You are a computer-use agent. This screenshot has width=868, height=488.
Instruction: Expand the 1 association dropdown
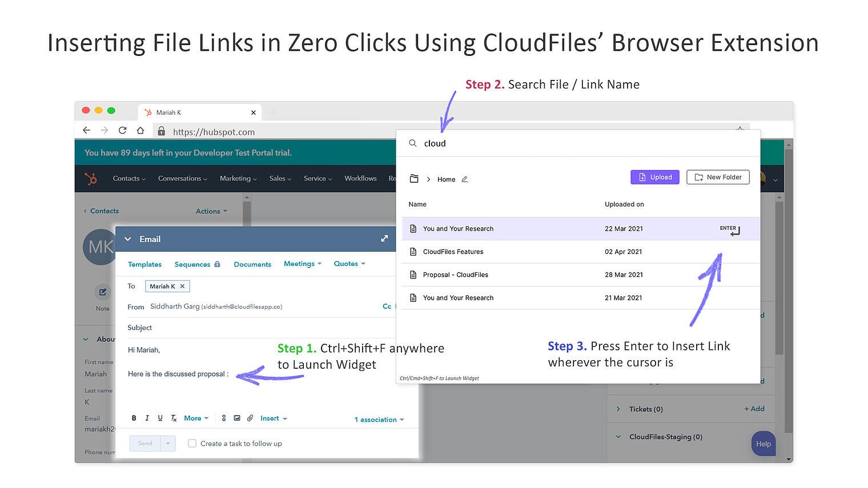(379, 420)
